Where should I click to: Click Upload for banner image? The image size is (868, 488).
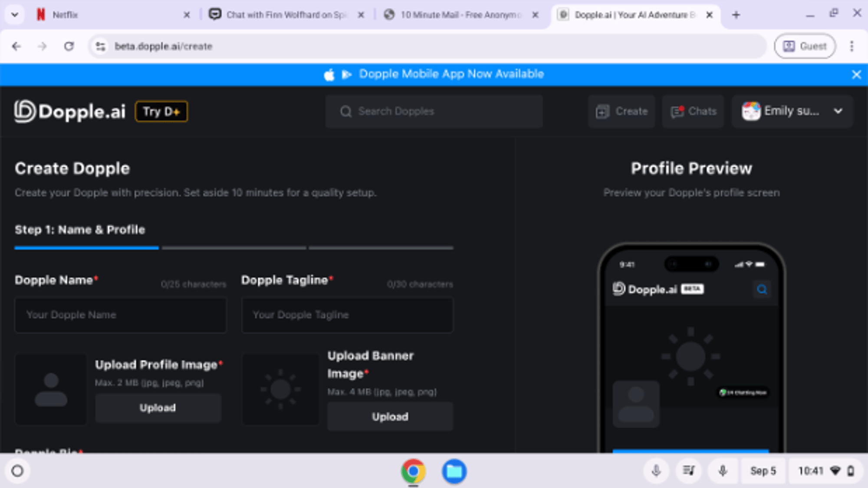tap(390, 416)
